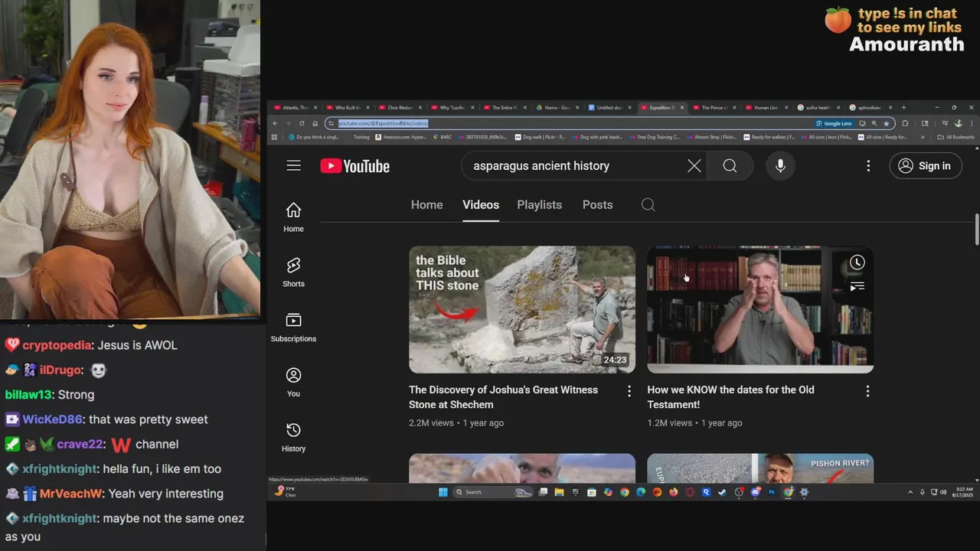This screenshot has width=980, height=551.
Task: Open Subscriptions in the sidebar
Action: (x=293, y=328)
